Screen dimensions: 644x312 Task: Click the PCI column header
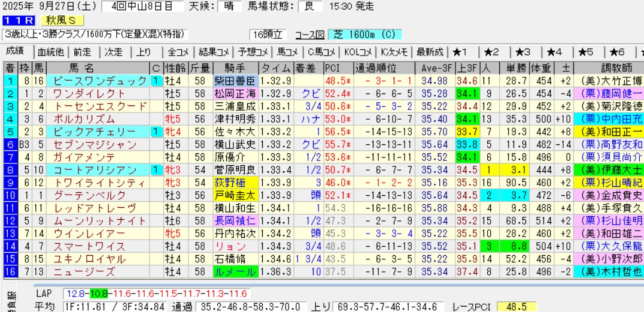[333, 68]
